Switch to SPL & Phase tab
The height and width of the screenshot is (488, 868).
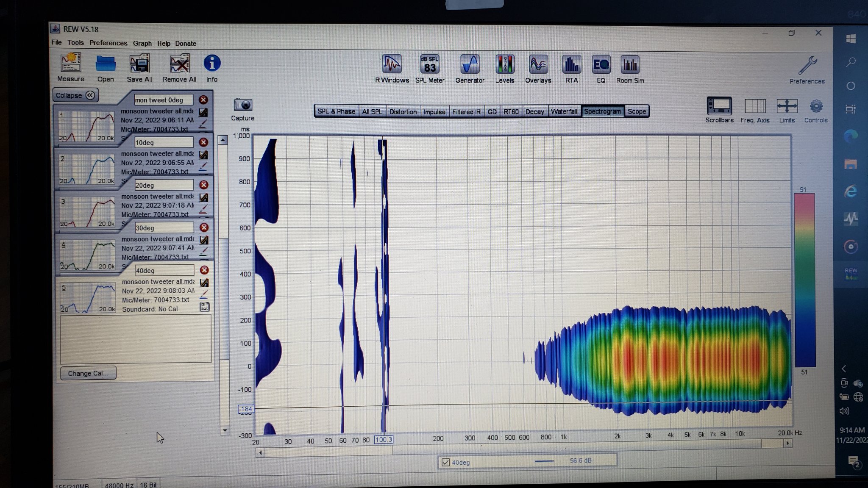pos(337,111)
